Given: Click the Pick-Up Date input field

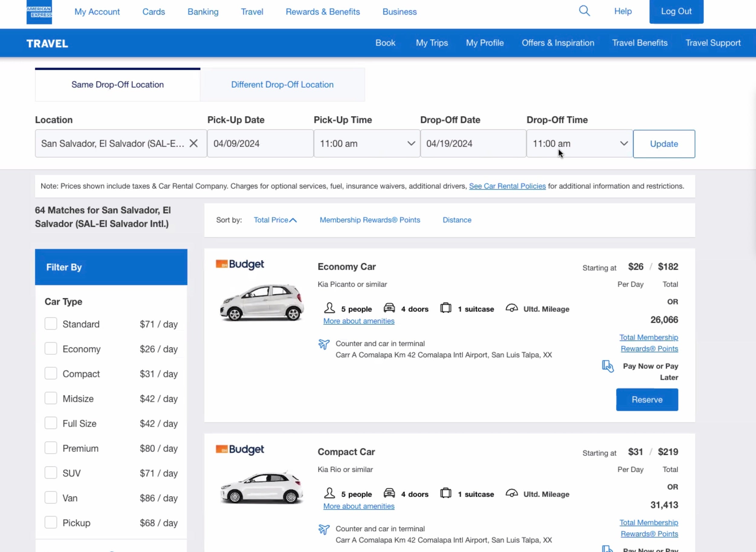Looking at the screenshot, I should pos(260,144).
